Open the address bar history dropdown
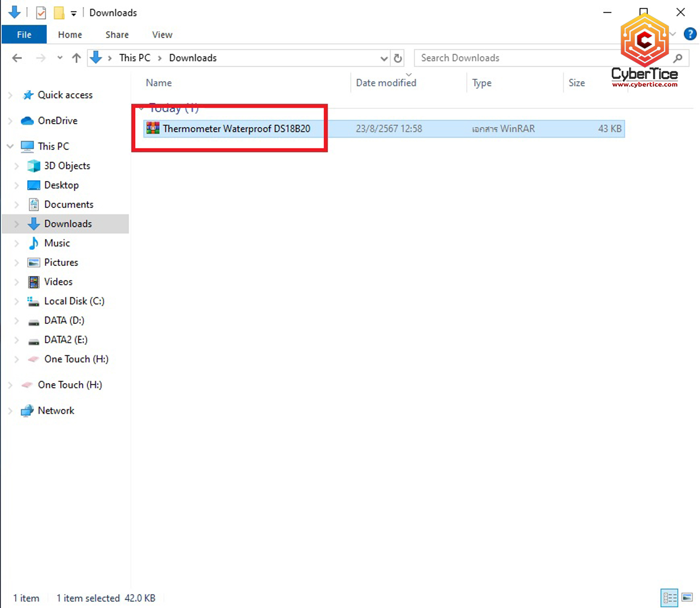 384,58
